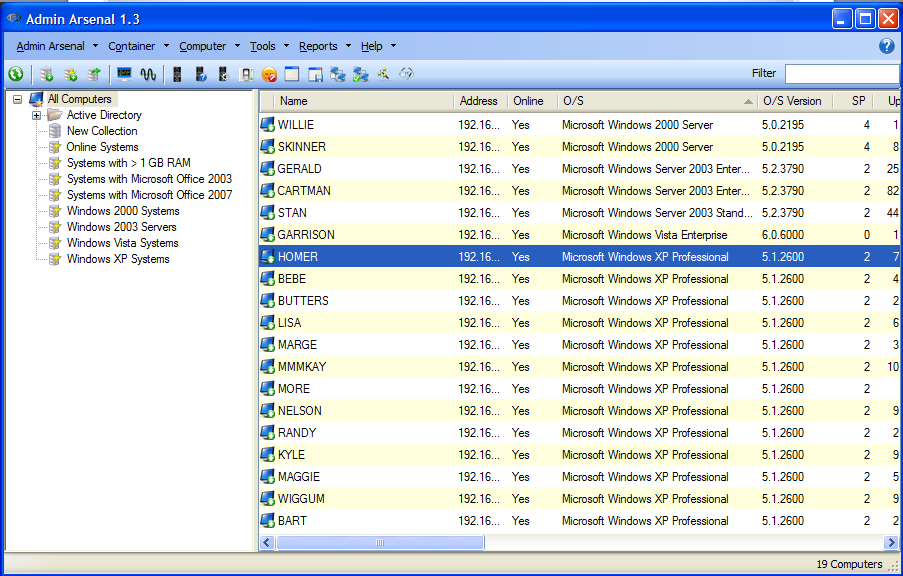
Task: Click the power switch toolbar icon
Action: 247,74
